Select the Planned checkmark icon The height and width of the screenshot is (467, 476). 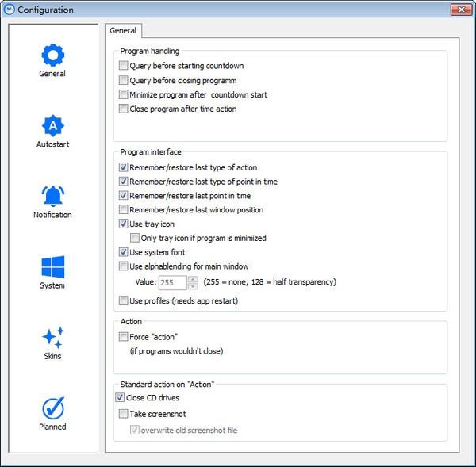(x=53, y=408)
